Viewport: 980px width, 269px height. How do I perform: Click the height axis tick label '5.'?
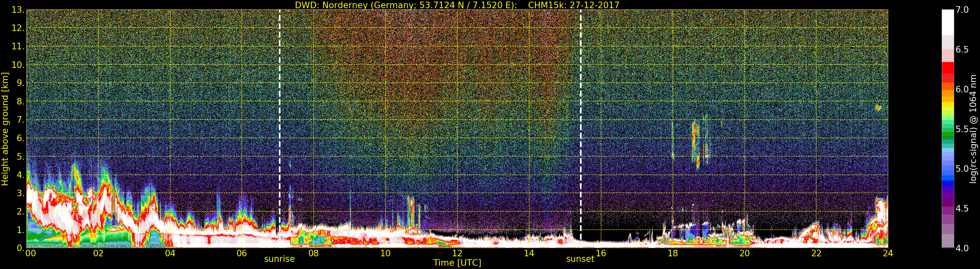(x=21, y=156)
